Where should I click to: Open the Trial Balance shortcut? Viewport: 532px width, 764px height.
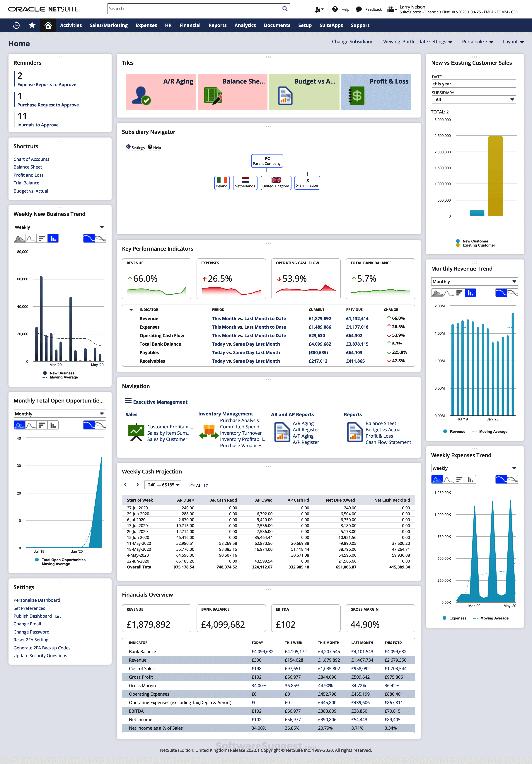26,183
